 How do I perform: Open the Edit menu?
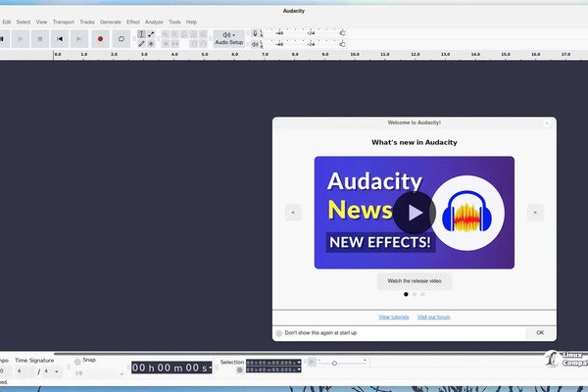[x=7, y=23]
